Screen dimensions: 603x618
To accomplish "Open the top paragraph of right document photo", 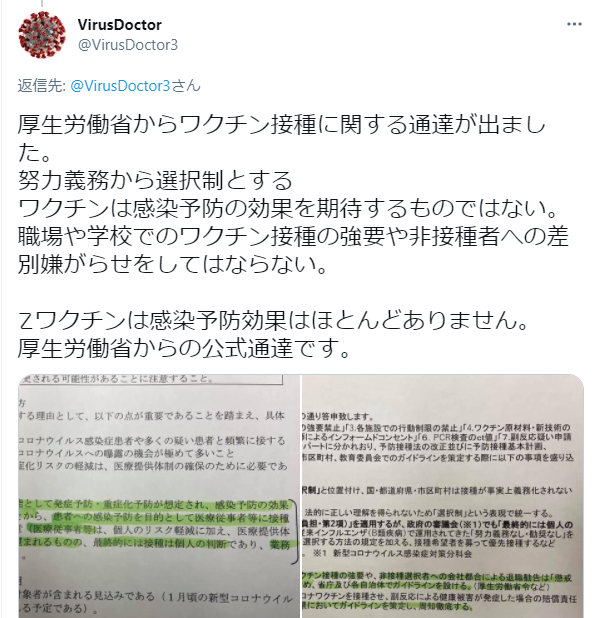I will (437, 437).
